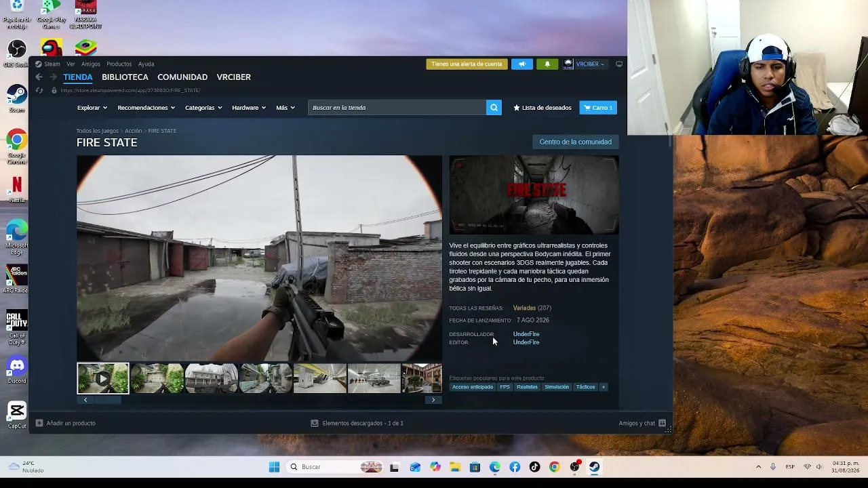
Task: Expand the Explorar store menu
Action: tap(92, 108)
